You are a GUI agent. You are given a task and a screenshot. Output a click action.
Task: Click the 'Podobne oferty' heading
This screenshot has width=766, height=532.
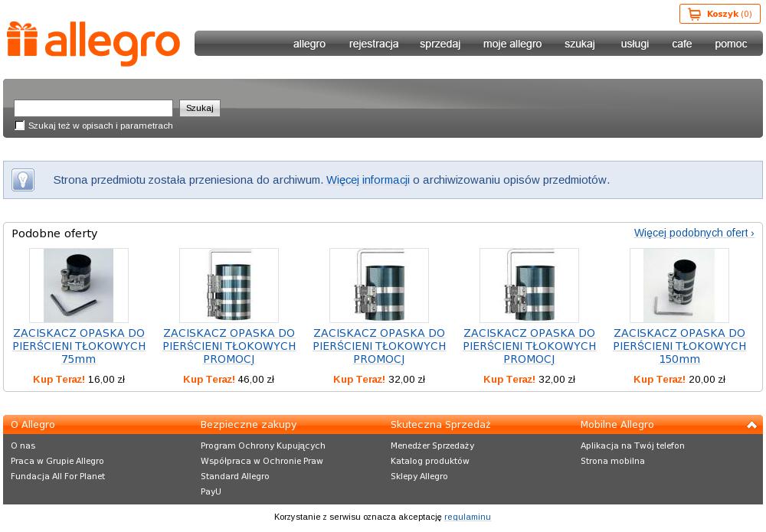[x=54, y=233]
